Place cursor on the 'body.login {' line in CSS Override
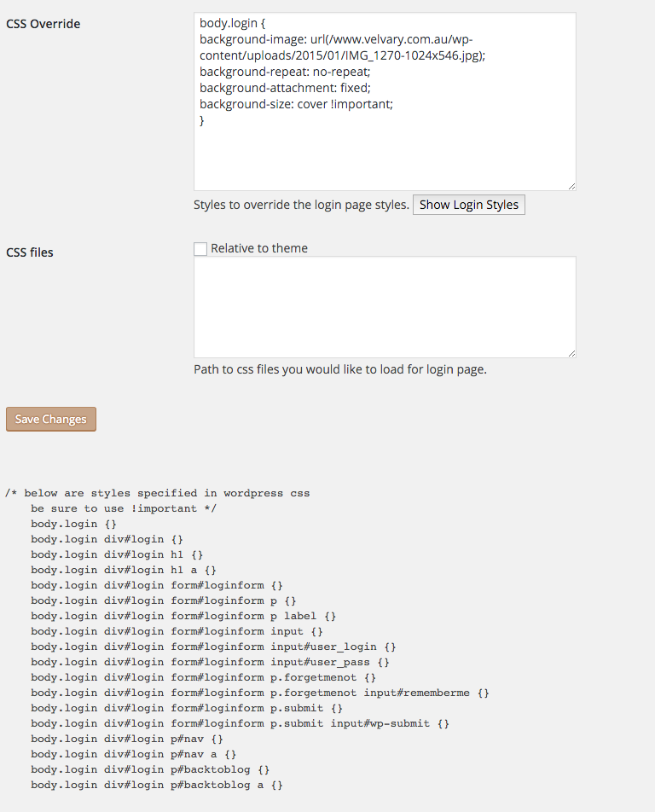This screenshot has height=812, width=655. (x=233, y=23)
